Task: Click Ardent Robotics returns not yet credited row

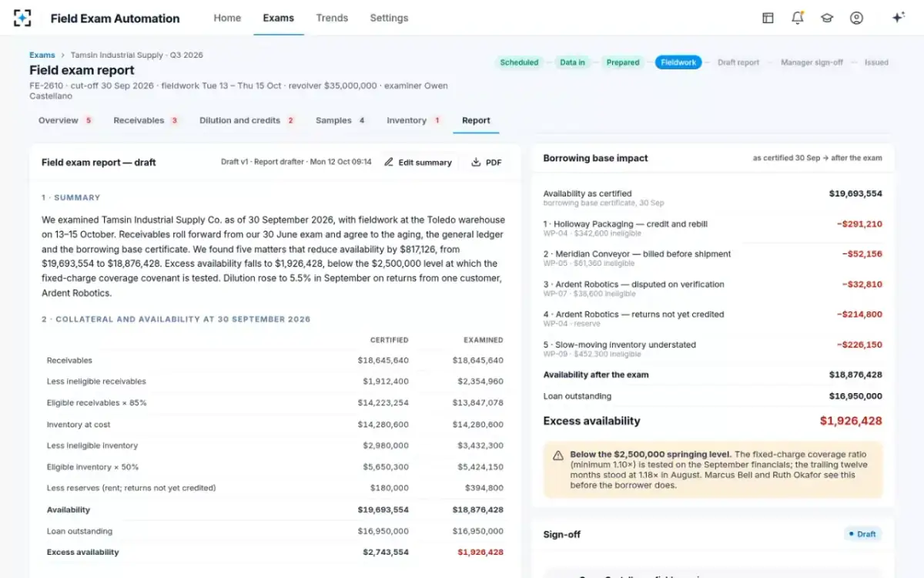Action: (x=713, y=318)
